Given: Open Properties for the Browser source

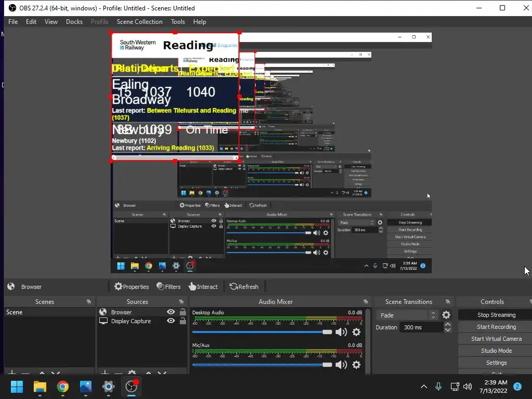Looking at the screenshot, I should click(x=131, y=287).
